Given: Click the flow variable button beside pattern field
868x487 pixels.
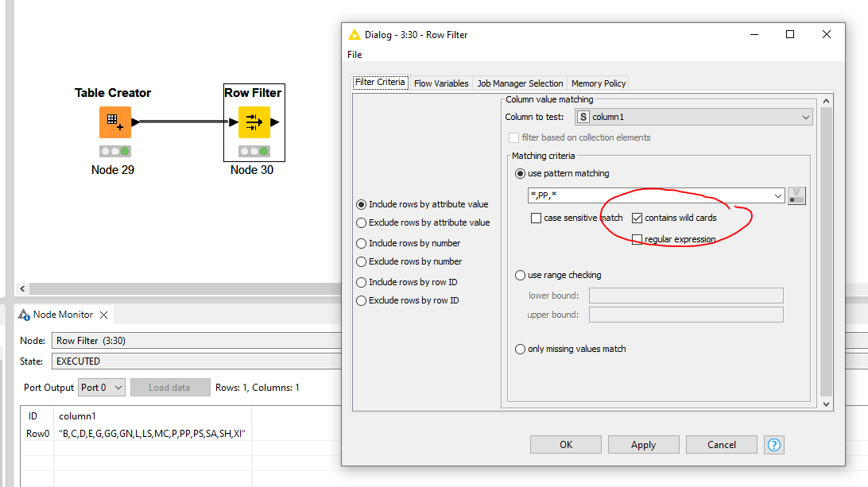Looking at the screenshot, I should [796, 195].
